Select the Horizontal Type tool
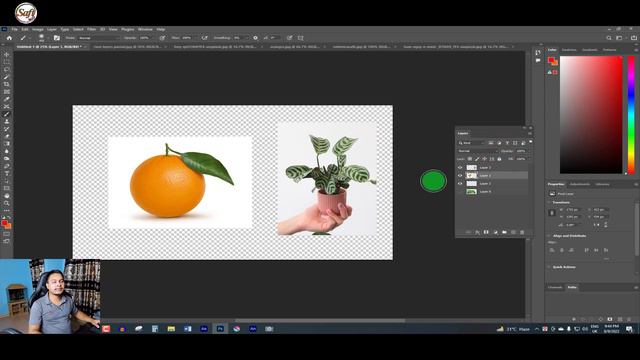The image size is (640, 360). (x=7, y=173)
